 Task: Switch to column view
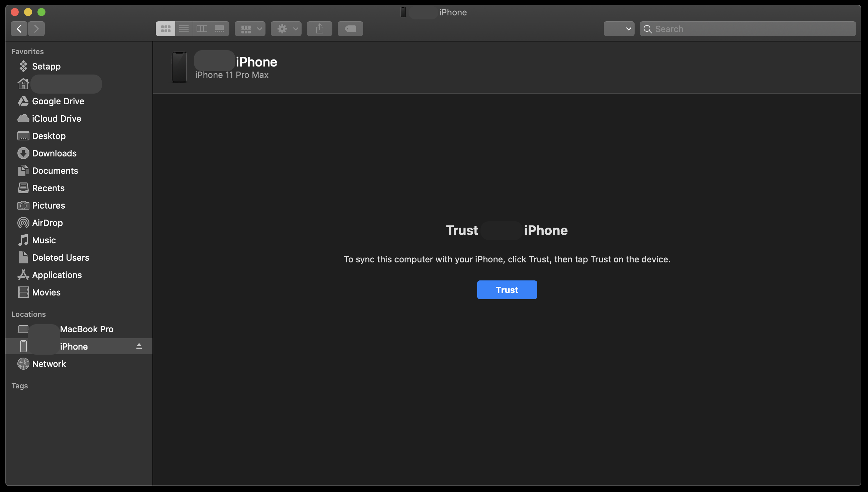(202, 29)
